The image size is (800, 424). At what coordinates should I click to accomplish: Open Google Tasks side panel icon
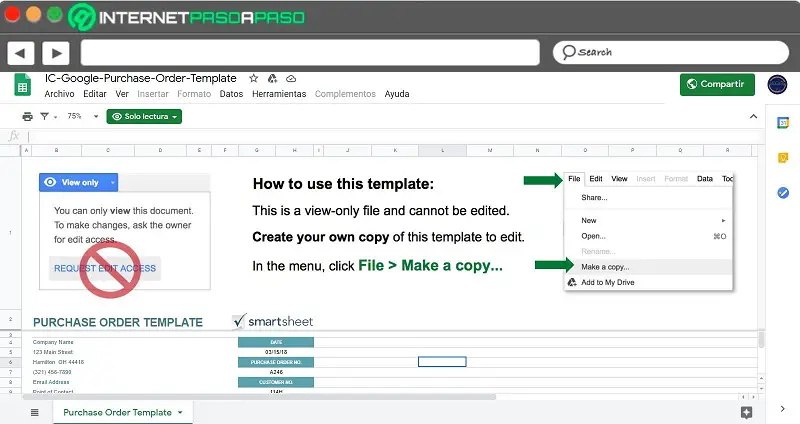pos(783,192)
